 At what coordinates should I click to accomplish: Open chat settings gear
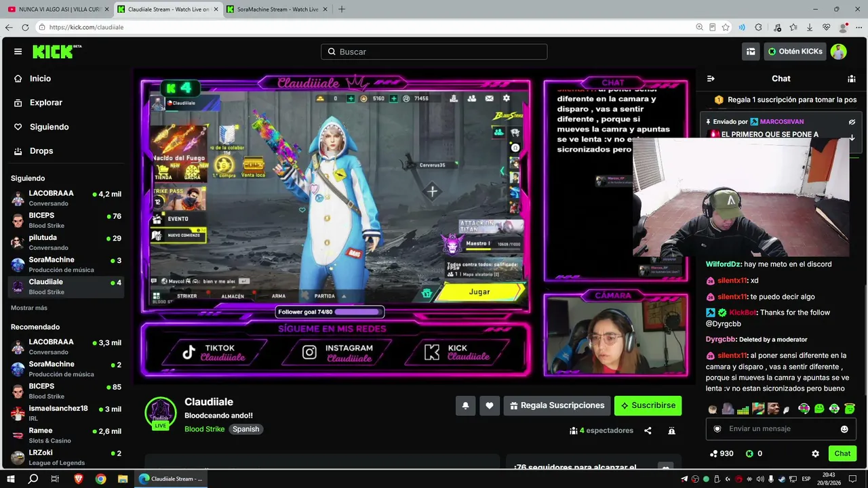[x=815, y=453]
